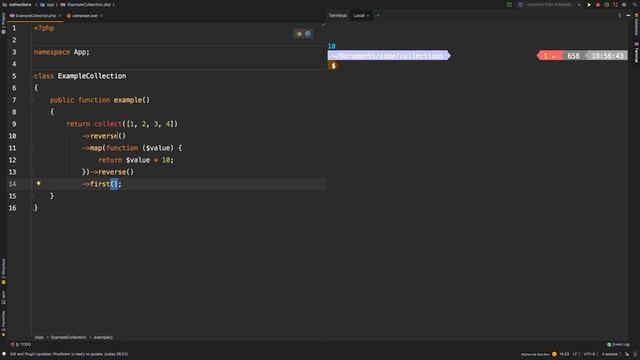Open the run configuration dropdown
Screen dimensions: 640x360
point(550,4)
